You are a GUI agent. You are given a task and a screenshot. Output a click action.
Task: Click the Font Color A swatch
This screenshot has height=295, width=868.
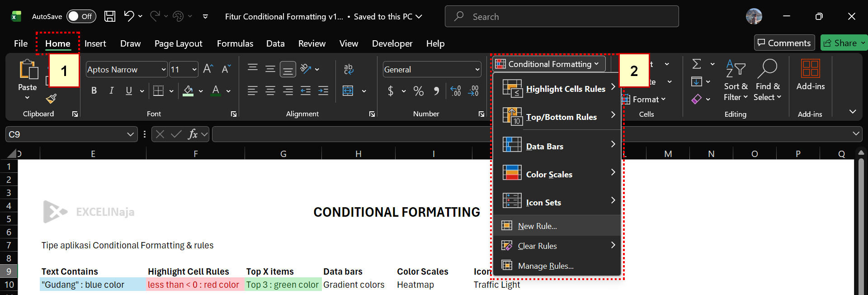click(216, 91)
